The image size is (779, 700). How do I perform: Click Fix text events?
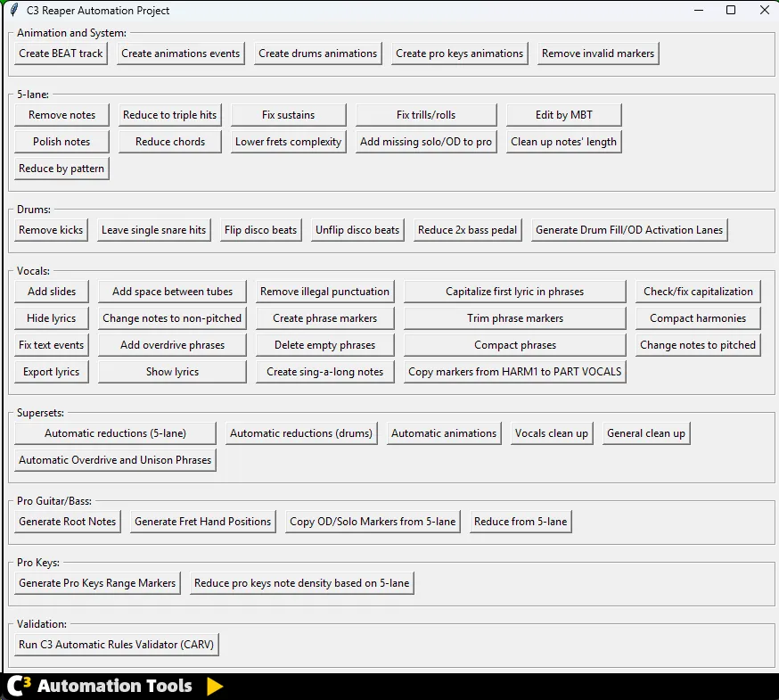tap(52, 345)
